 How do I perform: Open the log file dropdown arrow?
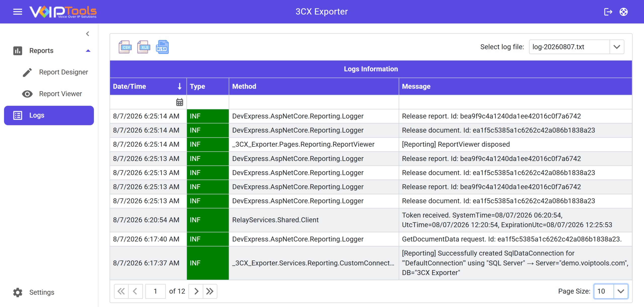[617, 47]
